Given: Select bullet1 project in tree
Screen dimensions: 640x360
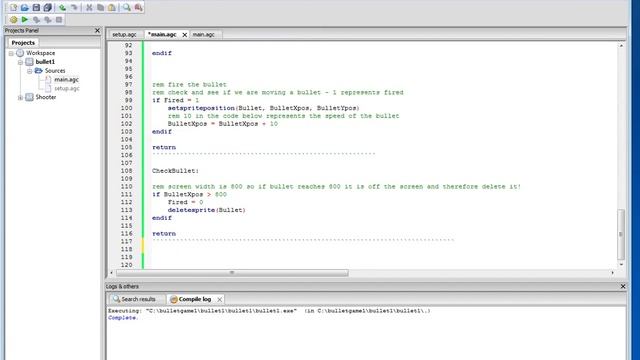Looking at the screenshot, I should click(x=45, y=62).
